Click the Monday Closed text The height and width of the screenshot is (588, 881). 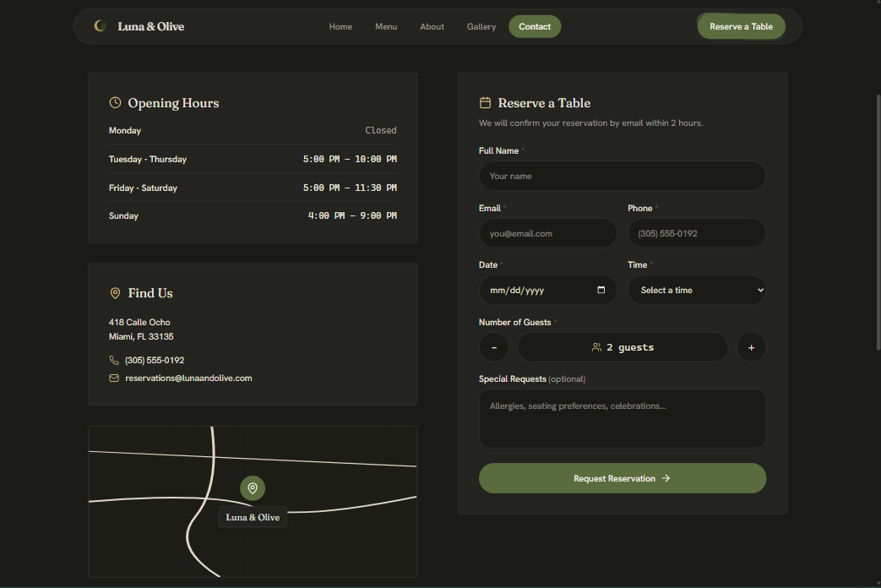[381, 130]
